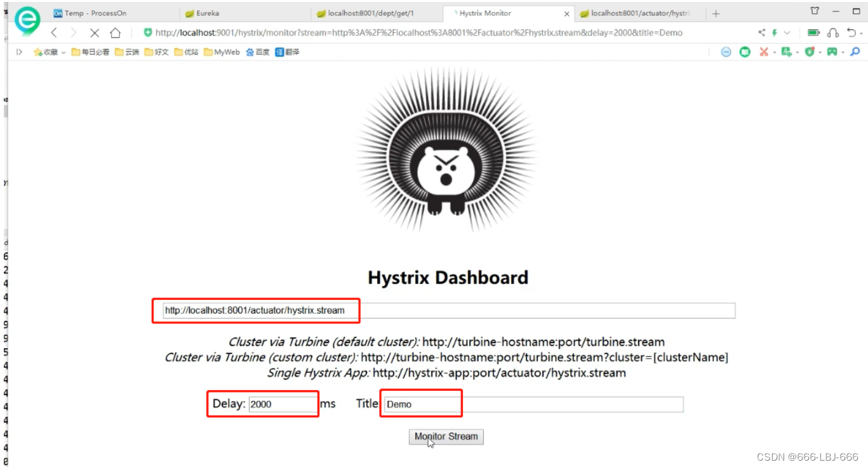This screenshot has height=467, width=868.
Task: Click the Title input containing Demo
Action: pyautogui.click(x=533, y=404)
